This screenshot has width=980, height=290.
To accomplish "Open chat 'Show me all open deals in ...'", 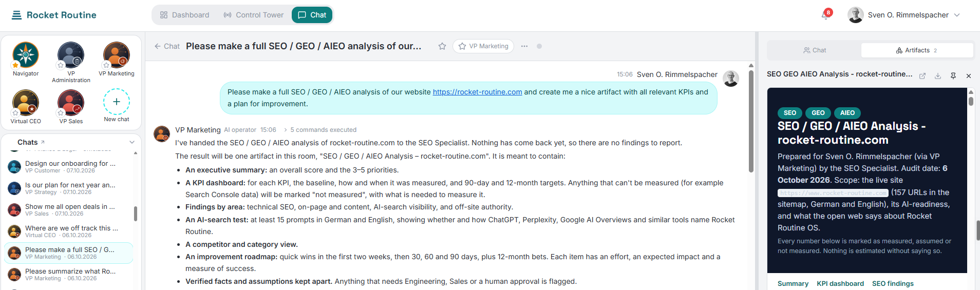I will tap(69, 210).
